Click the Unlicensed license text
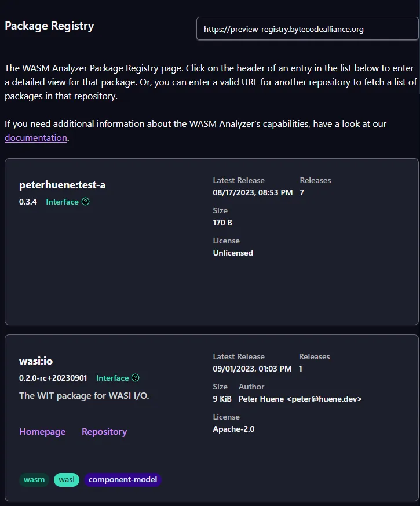The height and width of the screenshot is (506, 420). (x=232, y=253)
